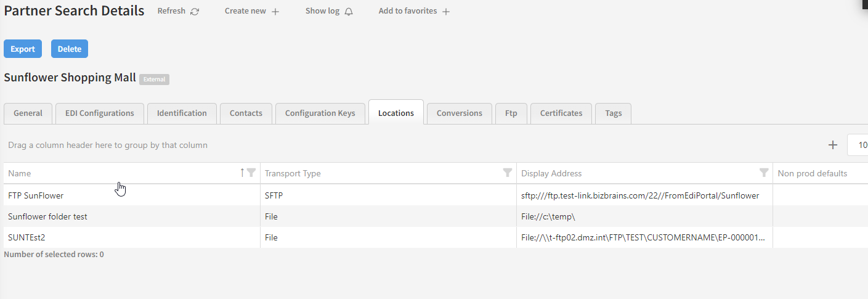Switch to the EDI Configurations tab
The width and height of the screenshot is (868, 299).
point(99,113)
